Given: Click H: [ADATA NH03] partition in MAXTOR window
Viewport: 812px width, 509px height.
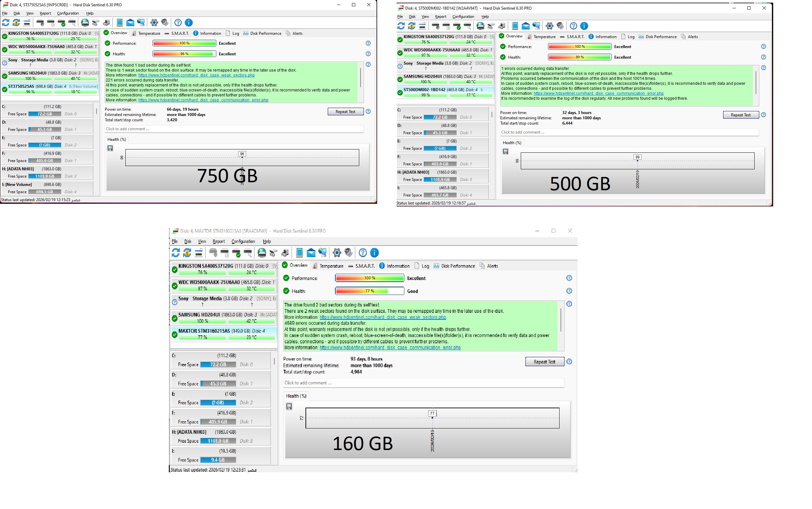Looking at the screenshot, I should click(x=221, y=436).
